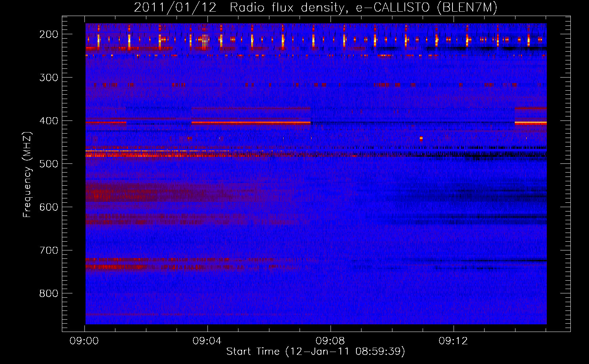Viewport: 589px width, 364px height.
Task: Click the 09:04 time tick label
Action: tap(207, 341)
